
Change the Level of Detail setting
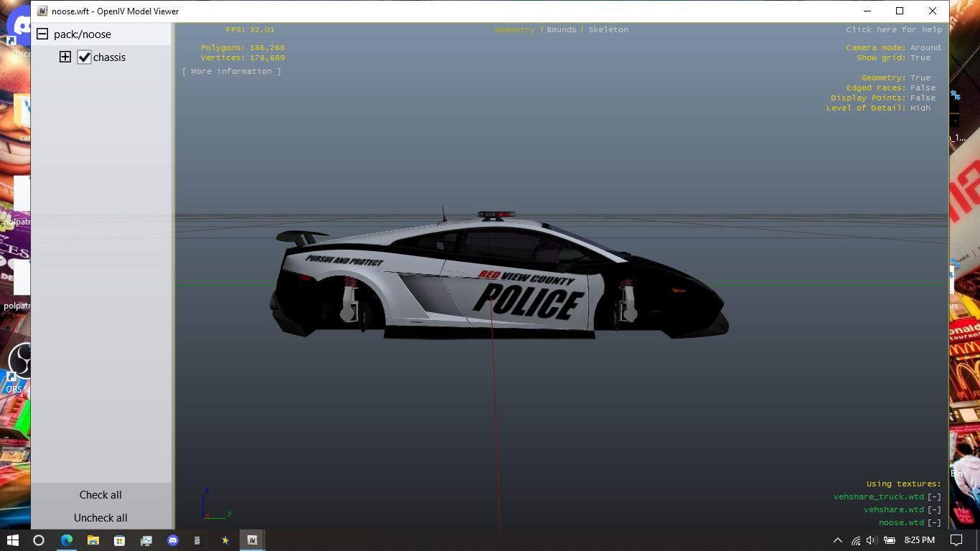pos(920,108)
